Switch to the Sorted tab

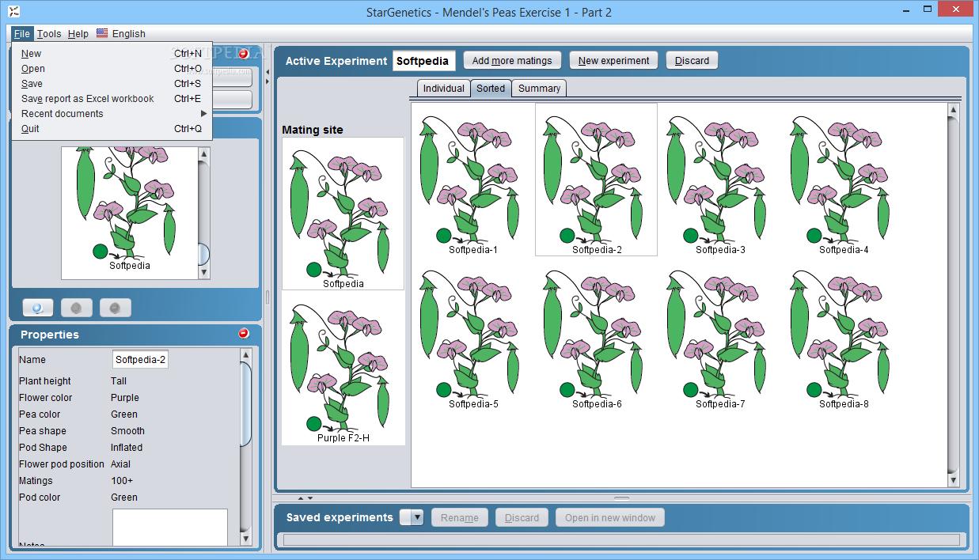[x=491, y=89]
